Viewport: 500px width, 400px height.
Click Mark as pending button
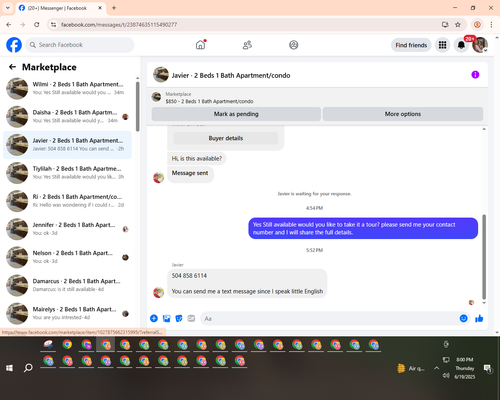[236, 114]
